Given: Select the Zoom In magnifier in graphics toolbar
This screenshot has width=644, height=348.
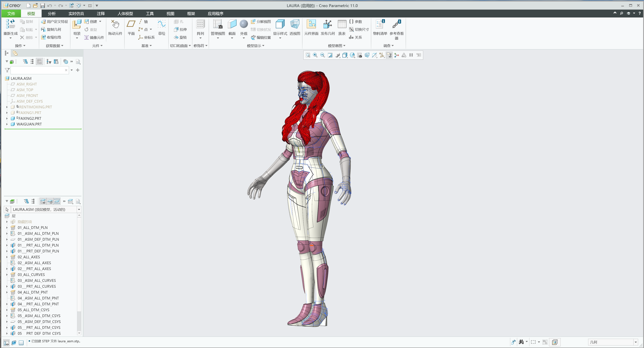Looking at the screenshot, I should pos(315,55).
